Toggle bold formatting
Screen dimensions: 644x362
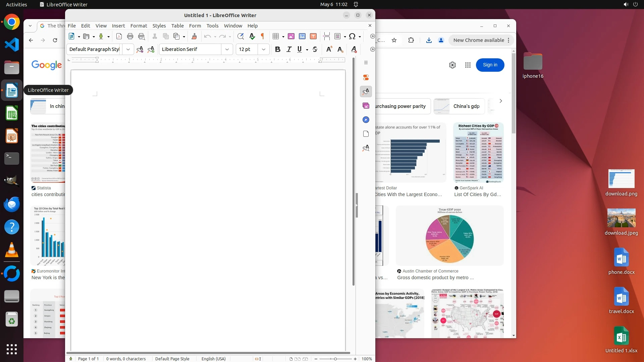click(x=277, y=49)
